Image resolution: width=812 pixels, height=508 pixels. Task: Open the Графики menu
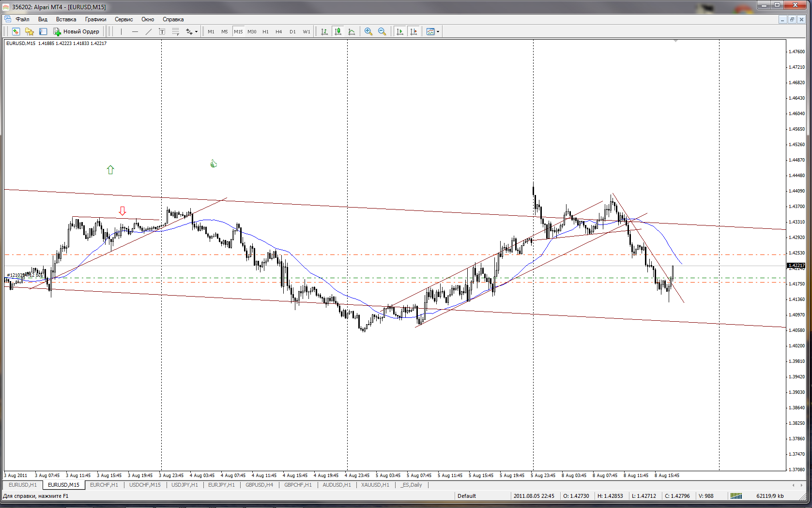[x=95, y=19]
